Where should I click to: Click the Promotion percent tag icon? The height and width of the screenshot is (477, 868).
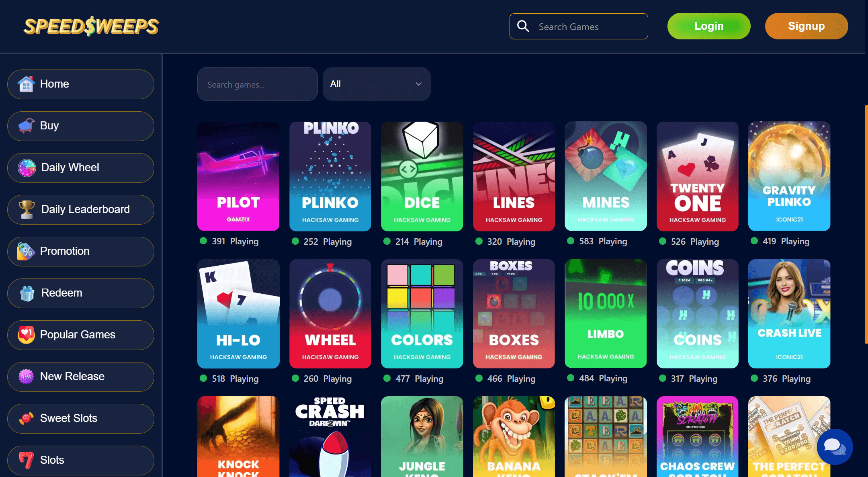click(26, 251)
